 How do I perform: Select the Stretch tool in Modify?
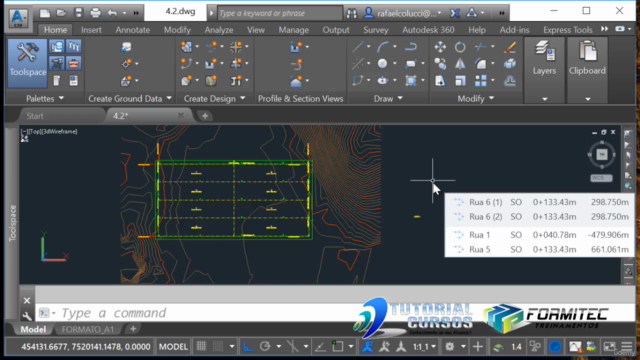point(440,81)
